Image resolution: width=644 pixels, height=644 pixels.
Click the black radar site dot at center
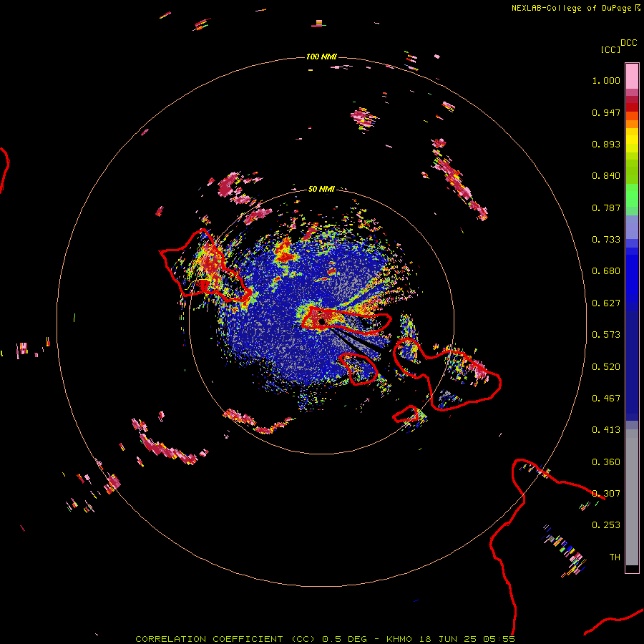pos(322,321)
